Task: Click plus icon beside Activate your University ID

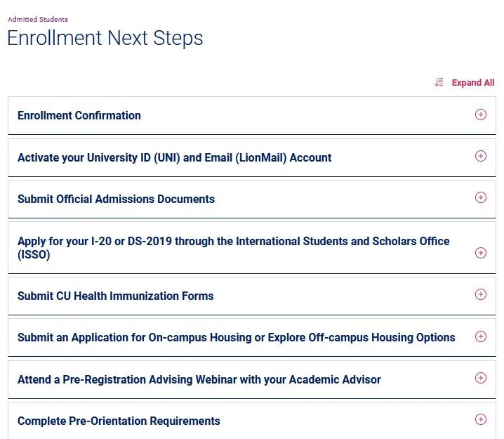Action: point(481,157)
